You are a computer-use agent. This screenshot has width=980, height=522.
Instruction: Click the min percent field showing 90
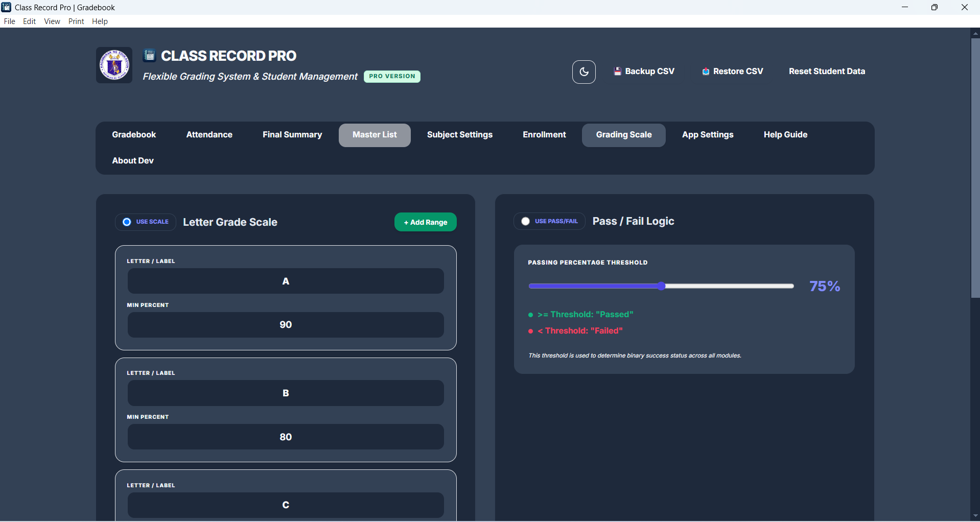(286, 325)
